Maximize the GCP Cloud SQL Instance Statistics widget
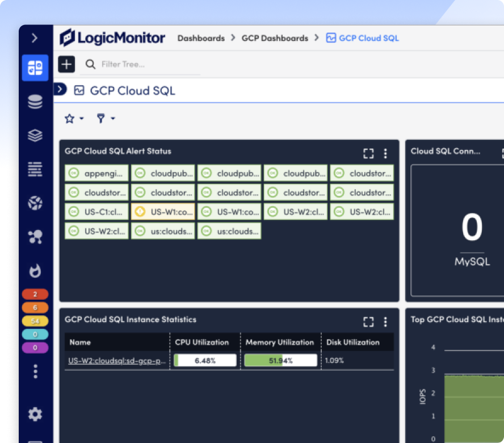Viewport: 504px width, 443px height. point(368,321)
